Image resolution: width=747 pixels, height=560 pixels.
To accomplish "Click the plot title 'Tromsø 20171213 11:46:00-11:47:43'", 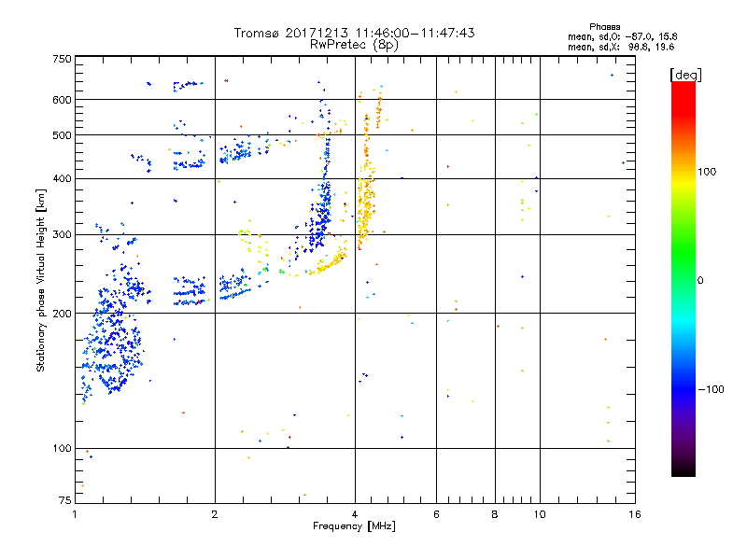I will tap(354, 33).
